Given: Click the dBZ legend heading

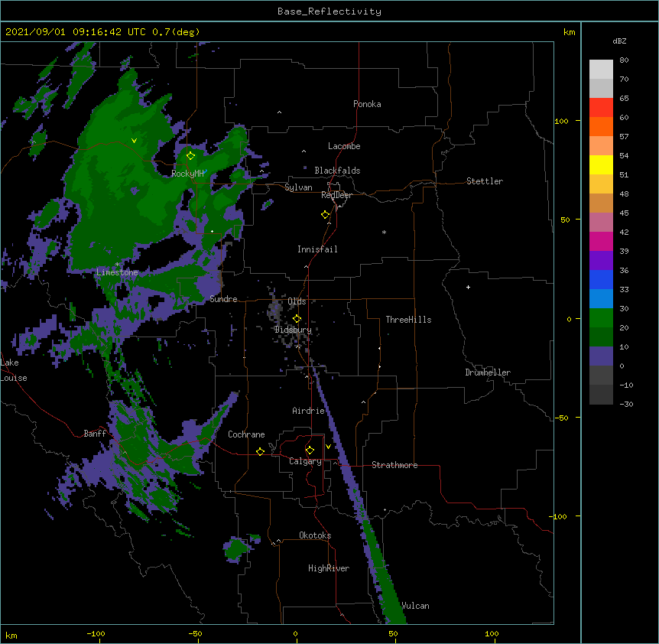Looking at the screenshot, I should pyautogui.click(x=619, y=41).
